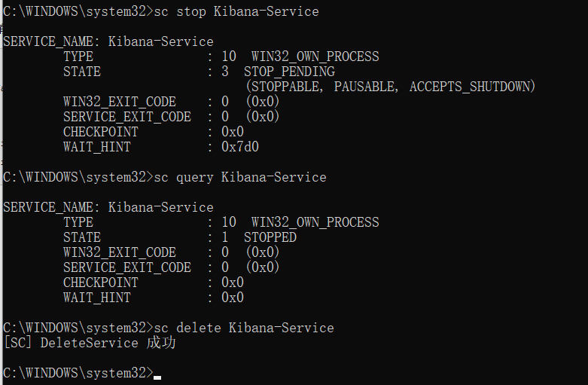Click the second WIN32_OWN_PROCESS type value

(x=315, y=222)
